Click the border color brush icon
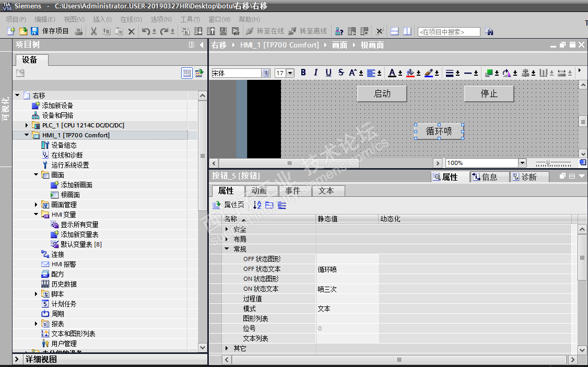The image size is (588, 367). [429, 73]
